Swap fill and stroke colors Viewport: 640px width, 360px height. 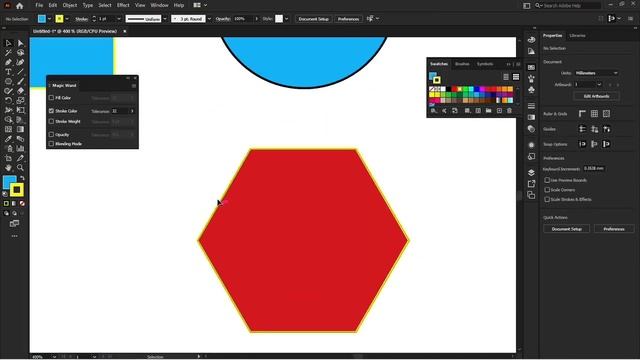[22, 178]
